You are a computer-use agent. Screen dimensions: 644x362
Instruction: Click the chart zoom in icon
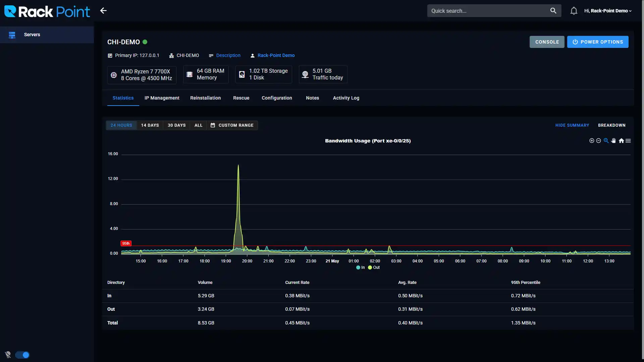coord(592,141)
